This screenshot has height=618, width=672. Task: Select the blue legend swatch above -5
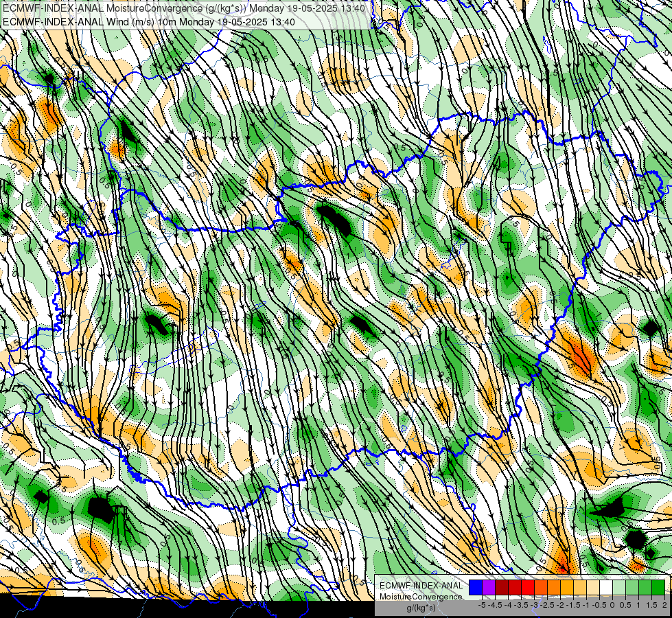tap(476, 588)
